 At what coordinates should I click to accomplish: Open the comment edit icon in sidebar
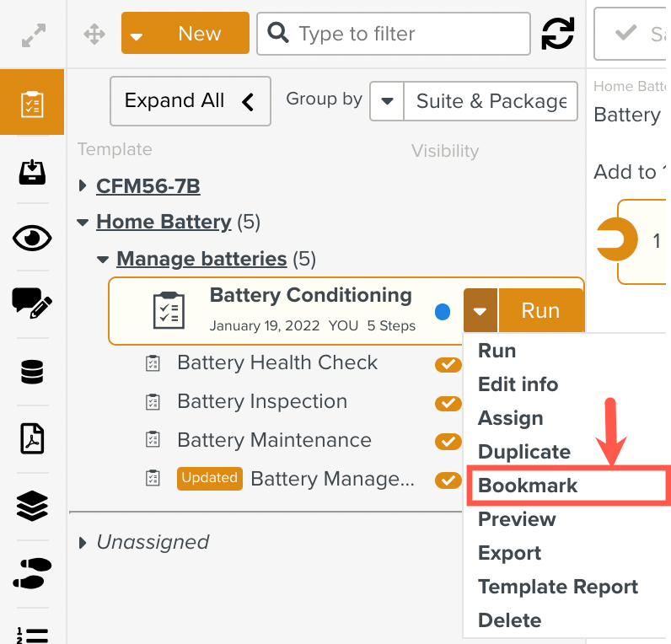click(32, 303)
